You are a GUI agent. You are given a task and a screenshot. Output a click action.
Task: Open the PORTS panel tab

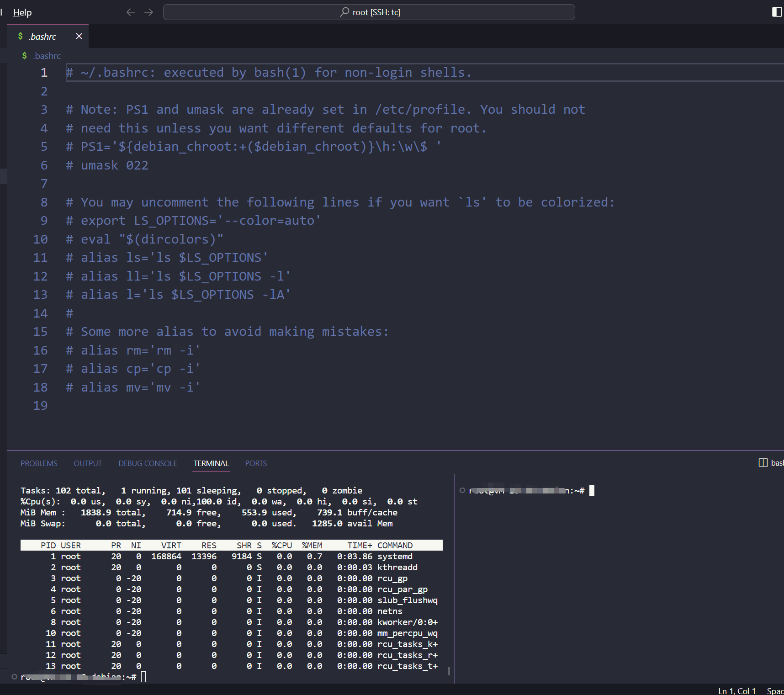pyautogui.click(x=256, y=463)
